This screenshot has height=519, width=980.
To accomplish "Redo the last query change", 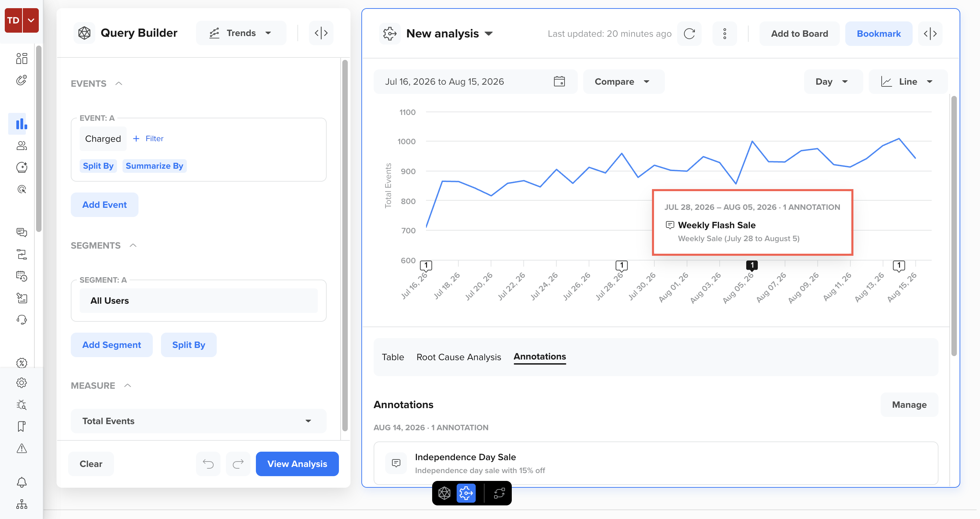I will (238, 464).
